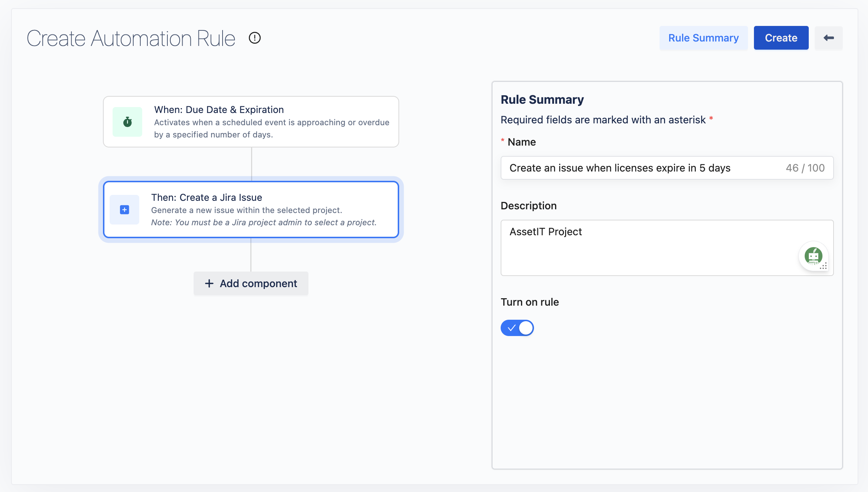Click the Description box resize handle
This screenshot has height=492, width=868.
(x=824, y=266)
